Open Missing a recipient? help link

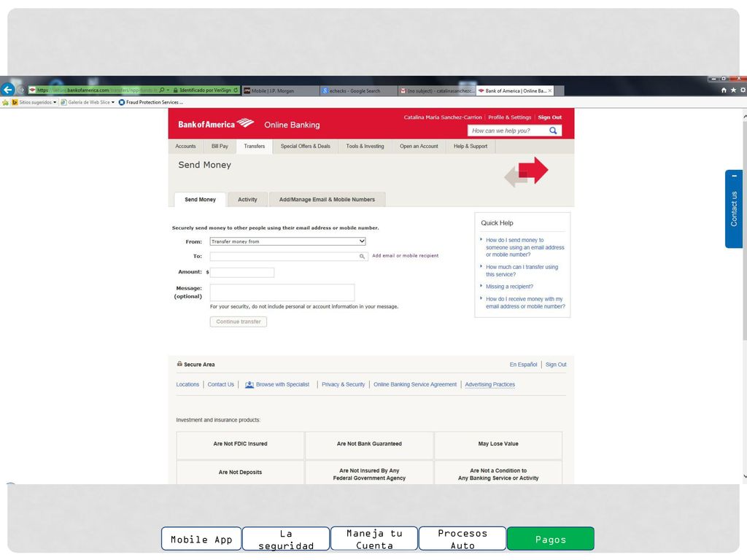pos(509,287)
